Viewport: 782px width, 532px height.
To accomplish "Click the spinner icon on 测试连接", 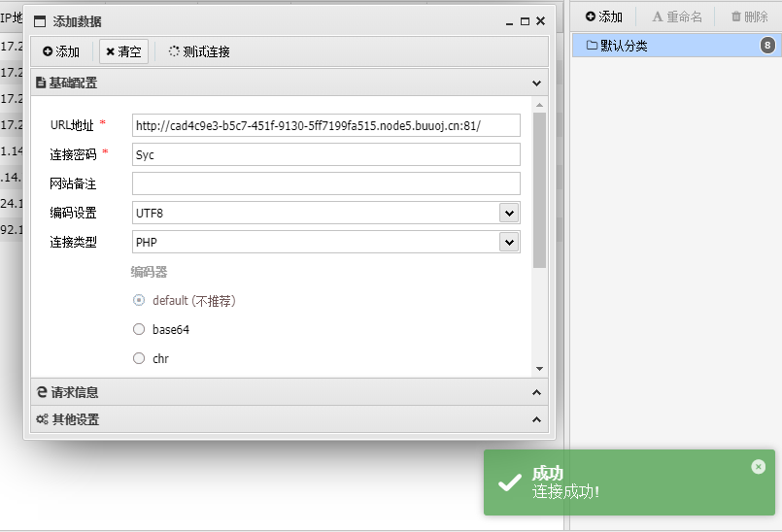I will (x=174, y=50).
